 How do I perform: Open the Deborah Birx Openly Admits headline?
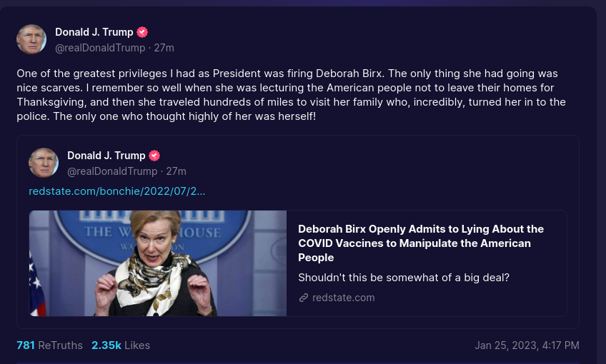click(421, 243)
